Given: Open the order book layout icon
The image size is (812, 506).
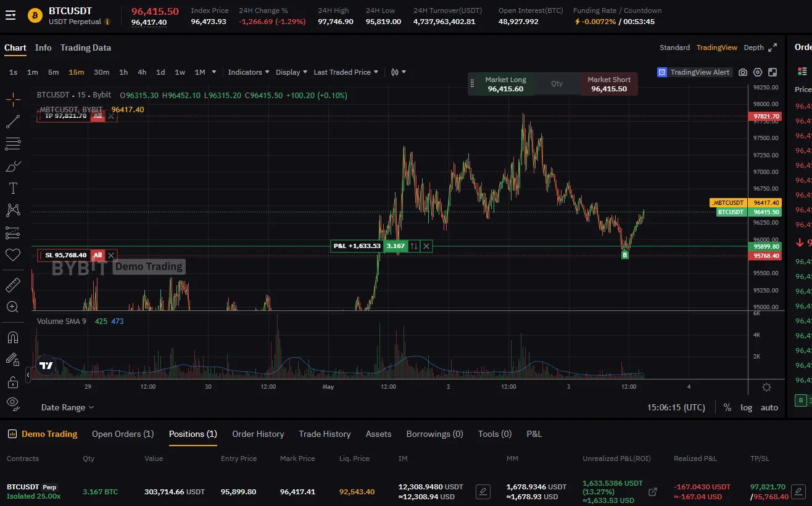Looking at the screenshot, I should 802,72.
